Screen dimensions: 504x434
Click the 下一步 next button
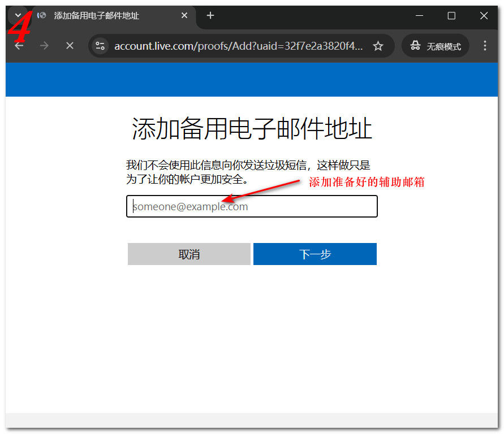(315, 254)
